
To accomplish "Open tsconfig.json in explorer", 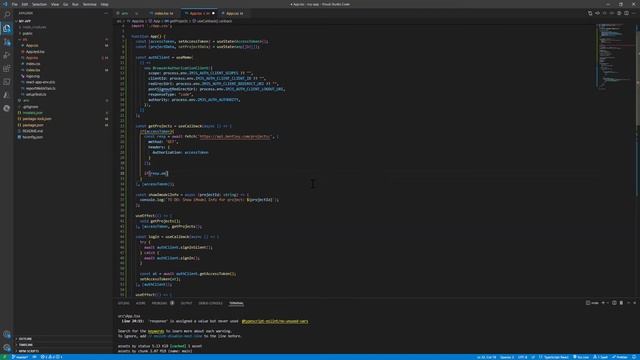I will (33, 137).
